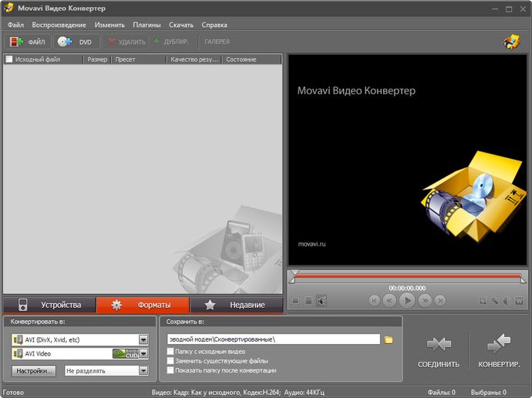Click the NVIDIA CUDA badge icon
This screenshot has width=532, height=398.
[126, 353]
